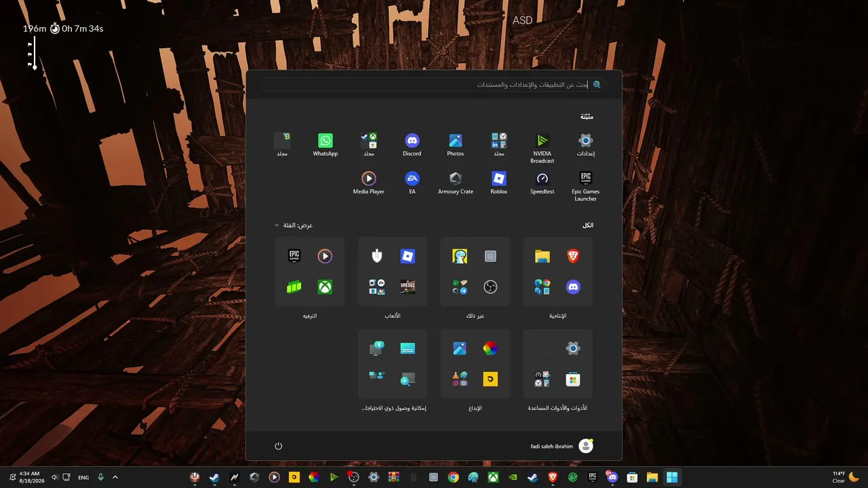Open WinRAR from the taskbar
The width and height of the screenshot is (868, 488).
point(393,477)
